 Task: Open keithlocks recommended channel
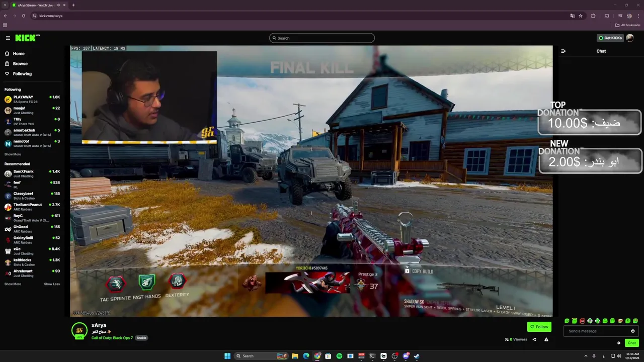pyautogui.click(x=32, y=262)
